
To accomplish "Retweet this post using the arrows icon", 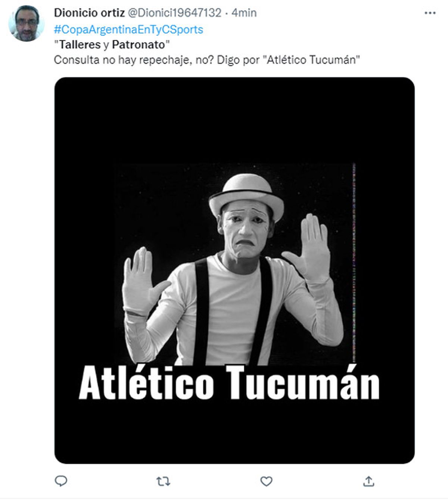I will pyautogui.click(x=163, y=482).
